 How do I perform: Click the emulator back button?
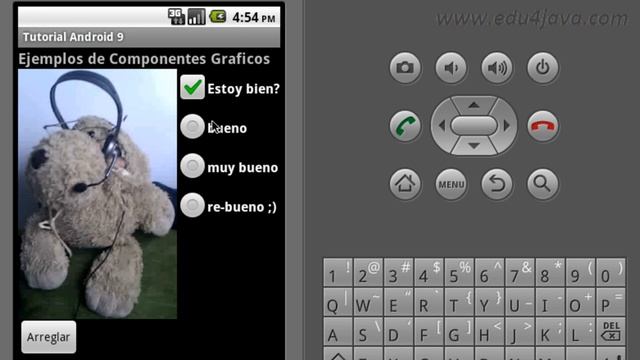[x=497, y=184]
